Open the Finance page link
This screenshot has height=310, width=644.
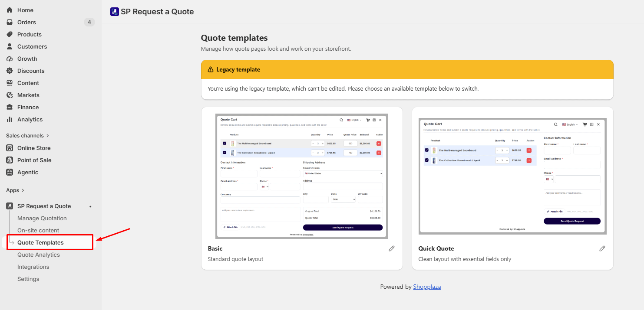pyautogui.click(x=28, y=107)
